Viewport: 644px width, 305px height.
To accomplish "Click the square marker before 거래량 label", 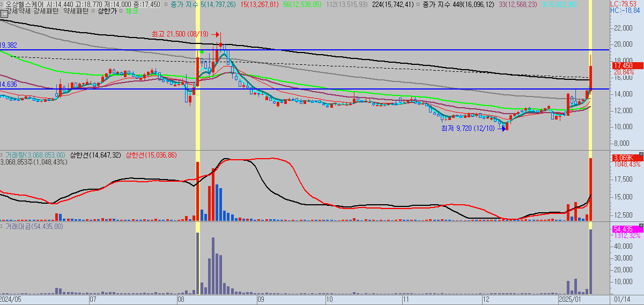I will (2, 155).
